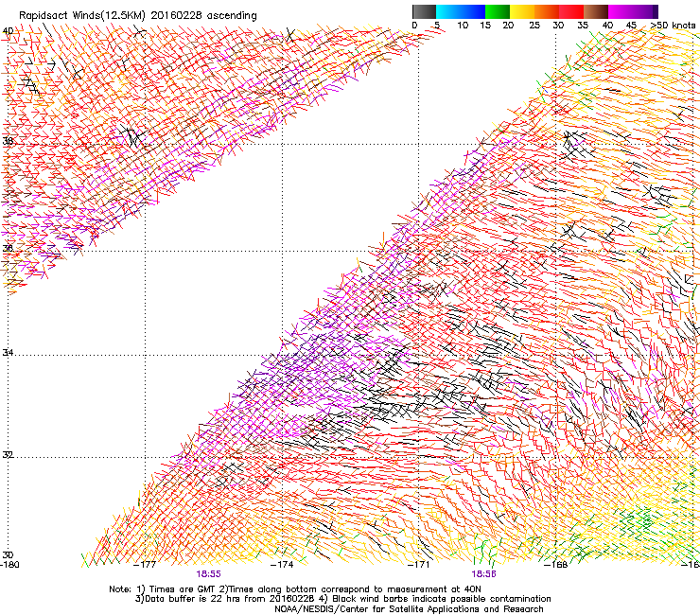The image size is (700, 615).
Task: Click the NOAA/NESDIS credit line
Action: pyautogui.click(x=409, y=609)
